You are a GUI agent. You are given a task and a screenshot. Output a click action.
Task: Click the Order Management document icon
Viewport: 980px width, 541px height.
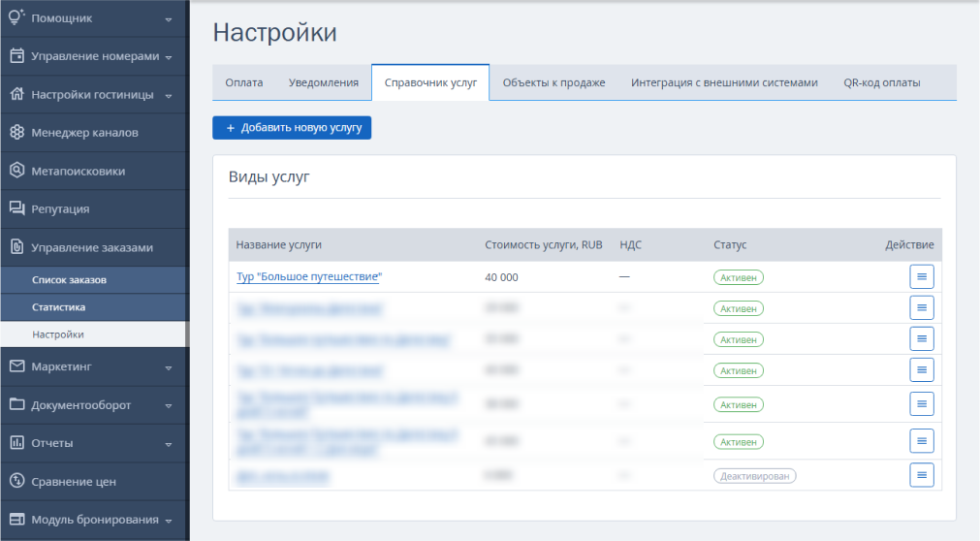(x=16, y=247)
